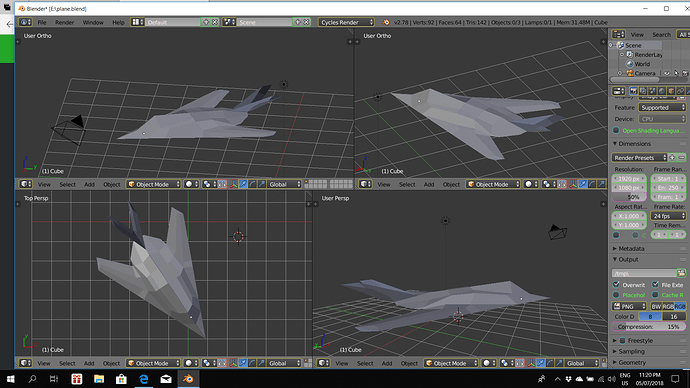The width and height of the screenshot is (690, 388).
Task: Click the outliner horizontal scrollbar
Action: 634,80
